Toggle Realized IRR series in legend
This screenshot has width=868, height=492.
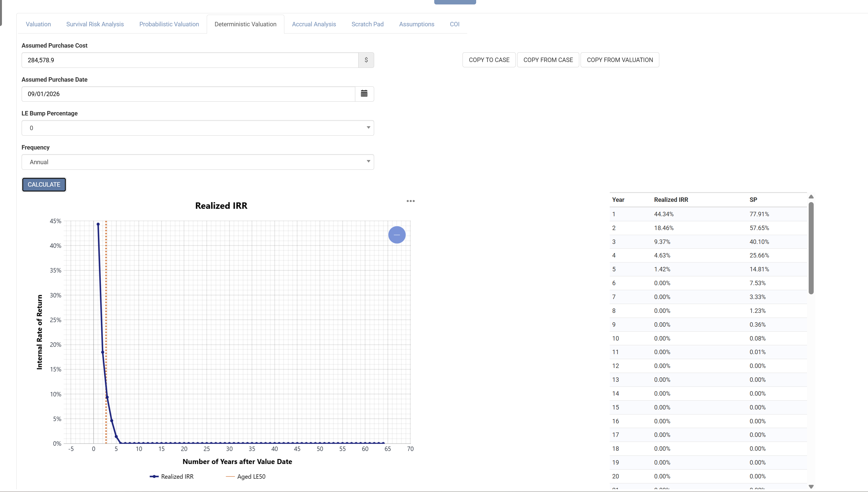(172, 476)
